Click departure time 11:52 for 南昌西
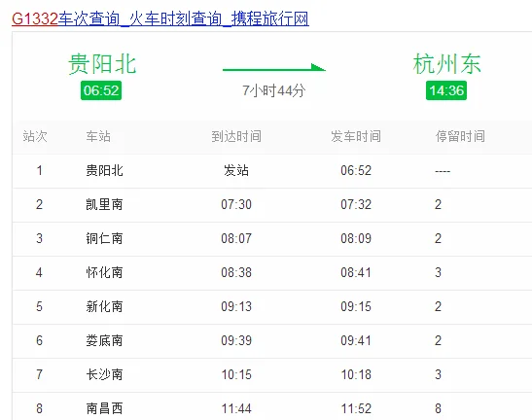532x420 pixels. click(x=356, y=408)
